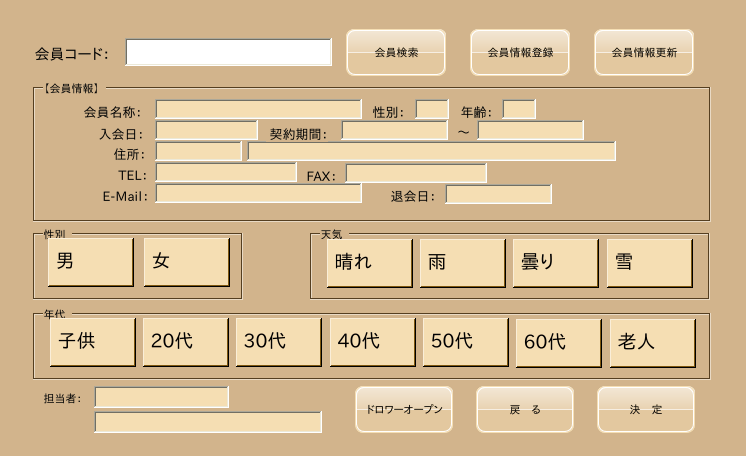Click the lower, wider 担当者 field
The image size is (746, 456).
(208, 423)
